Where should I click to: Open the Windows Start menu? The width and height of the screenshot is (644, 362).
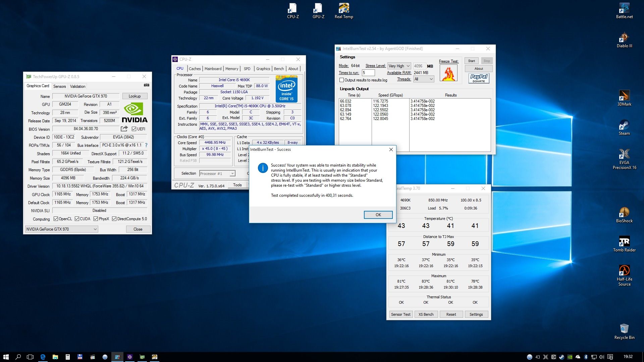click(x=6, y=357)
